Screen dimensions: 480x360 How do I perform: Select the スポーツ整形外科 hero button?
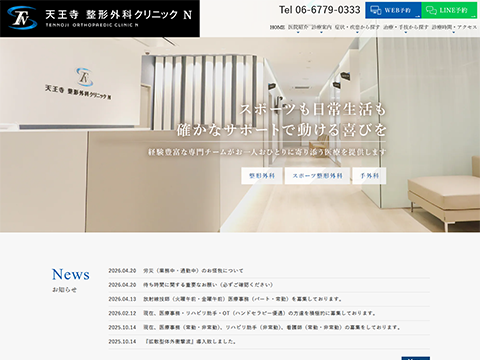pyautogui.click(x=317, y=176)
